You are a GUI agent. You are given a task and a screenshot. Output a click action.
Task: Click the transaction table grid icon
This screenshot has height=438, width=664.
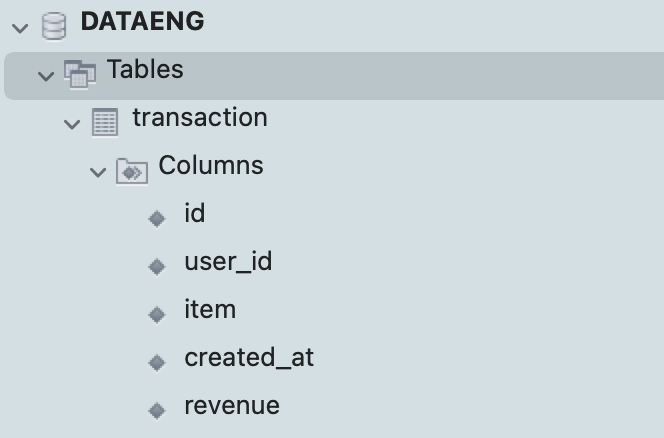point(105,122)
